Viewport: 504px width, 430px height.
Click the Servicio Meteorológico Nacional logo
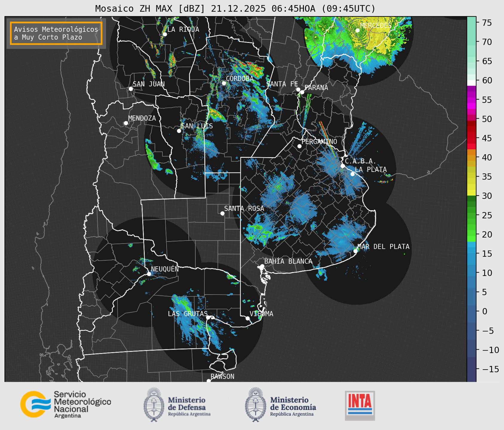click(x=66, y=405)
